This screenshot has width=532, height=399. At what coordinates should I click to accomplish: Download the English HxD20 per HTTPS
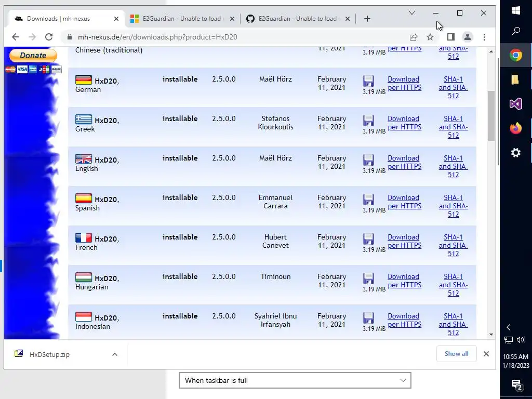click(404, 162)
